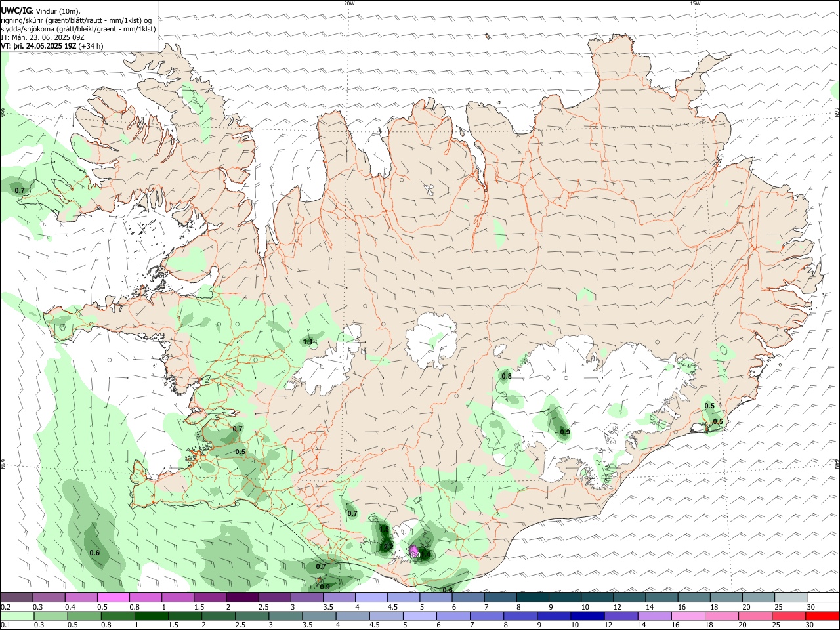Pick the snow legend swatch between 18 and 20
840x630 pixels.
[726, 597]
